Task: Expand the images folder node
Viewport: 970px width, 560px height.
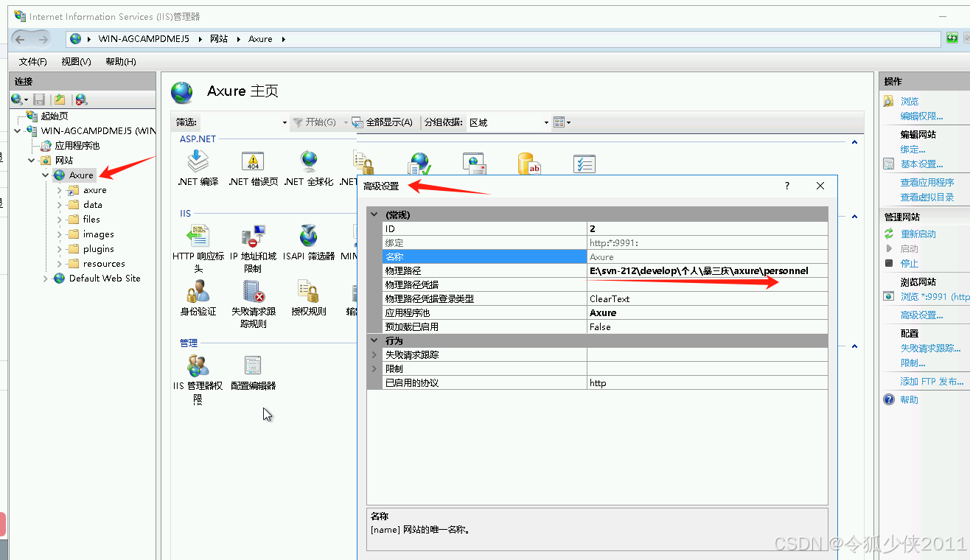Action: point(60,234)
